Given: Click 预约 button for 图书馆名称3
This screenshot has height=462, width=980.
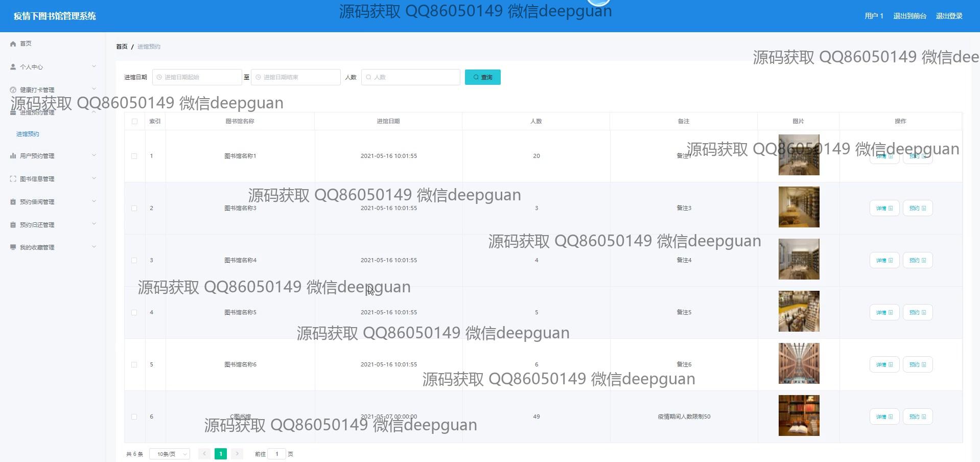Looking at the screenshot, I should tap(918, 208).
